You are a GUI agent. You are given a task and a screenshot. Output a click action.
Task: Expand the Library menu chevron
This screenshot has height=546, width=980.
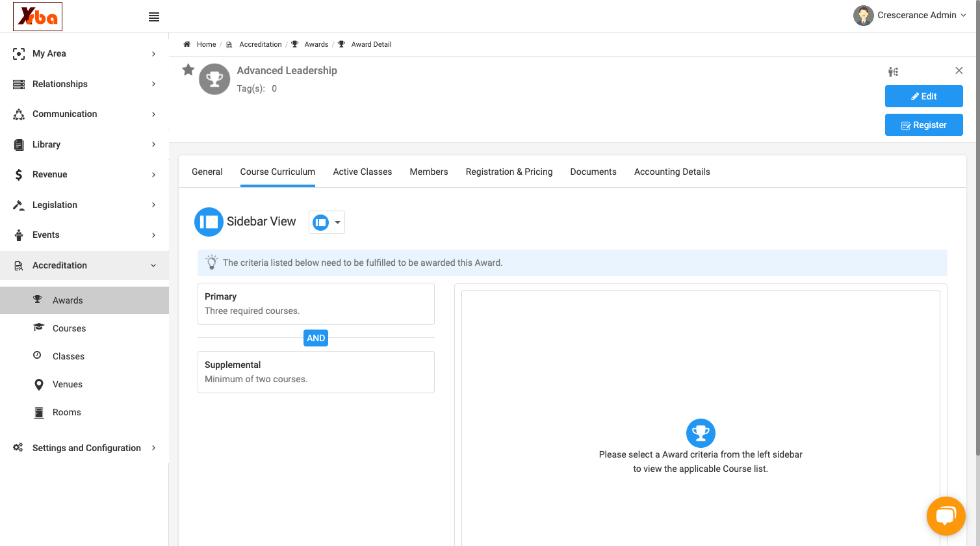pos(153,144)
